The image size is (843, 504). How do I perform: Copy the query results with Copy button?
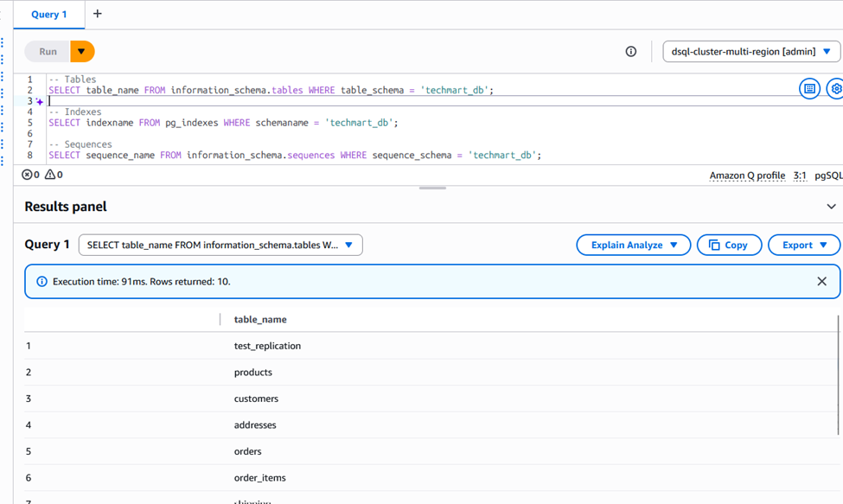click(x=729, y=245)
